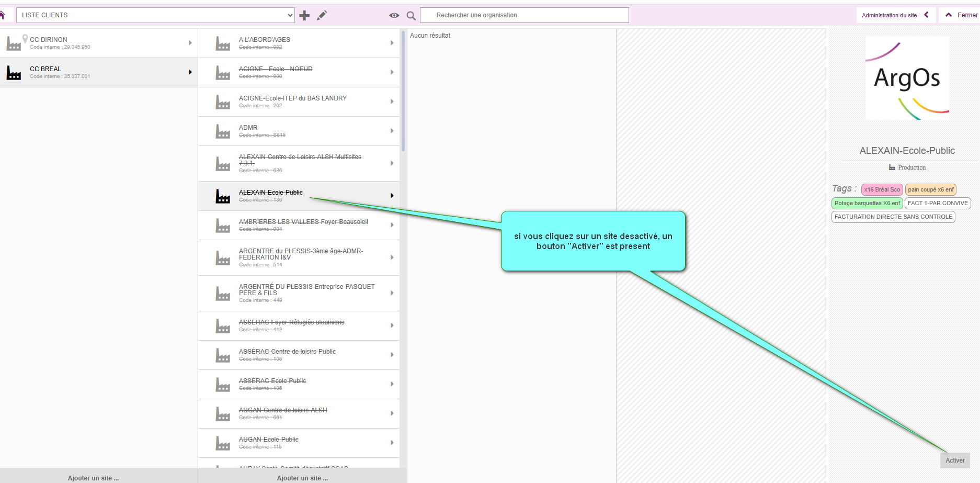Screen dimensions: 980x483
Task: Click the factory icon of CC BREAL
Action: (x=14, y=73)
